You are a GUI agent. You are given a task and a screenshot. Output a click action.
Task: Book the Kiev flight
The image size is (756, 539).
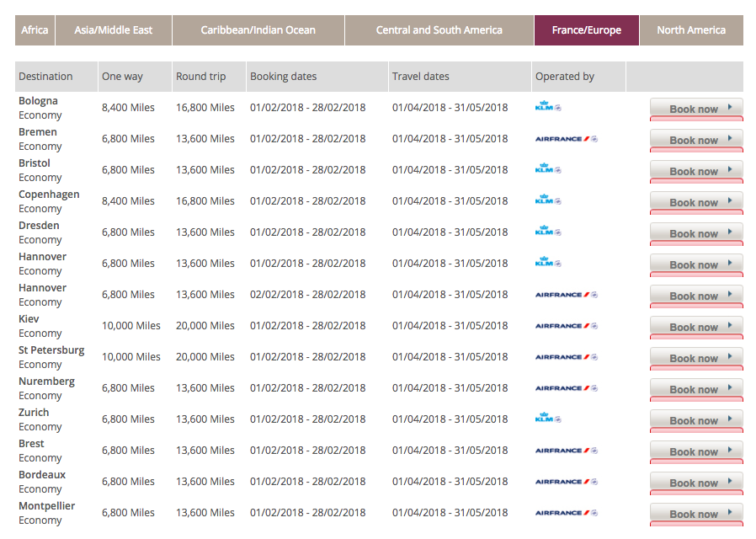coord(696,327)
